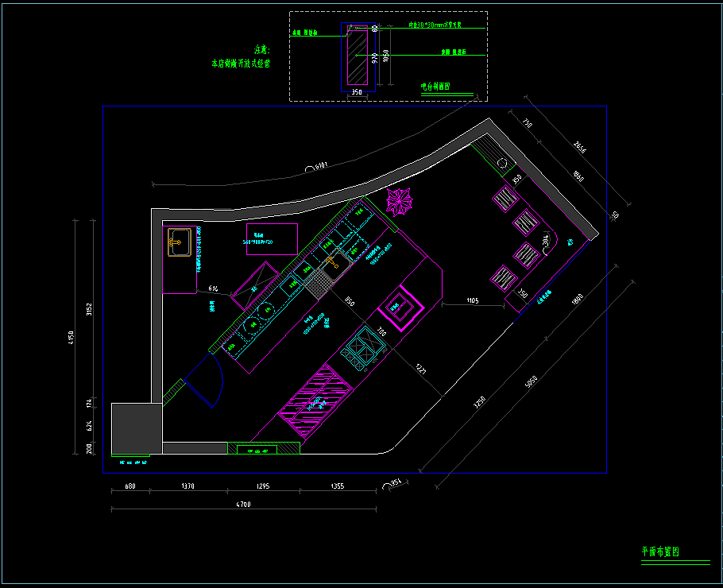Click radius dimension text 304
This screenshot has width=723, height=588.
546,240
